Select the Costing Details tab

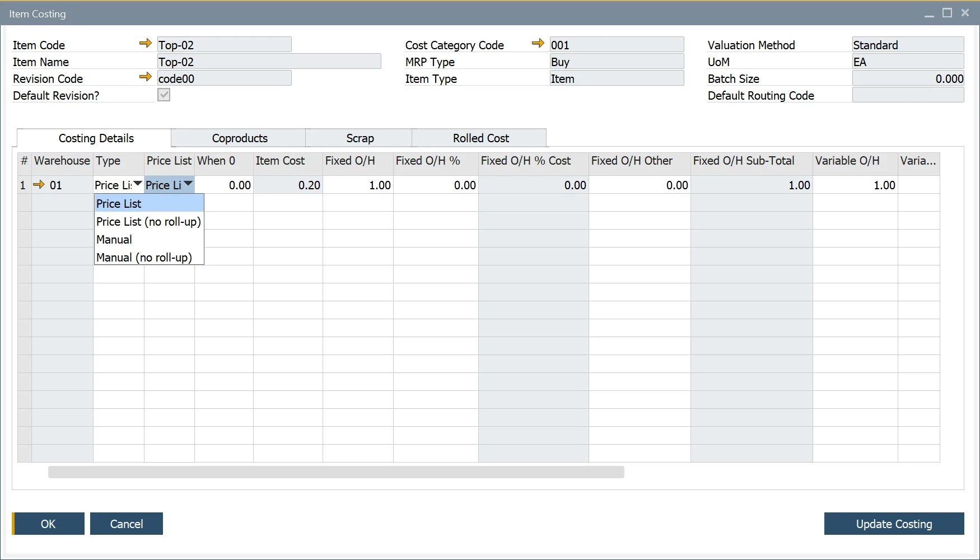tap(95, 138)
